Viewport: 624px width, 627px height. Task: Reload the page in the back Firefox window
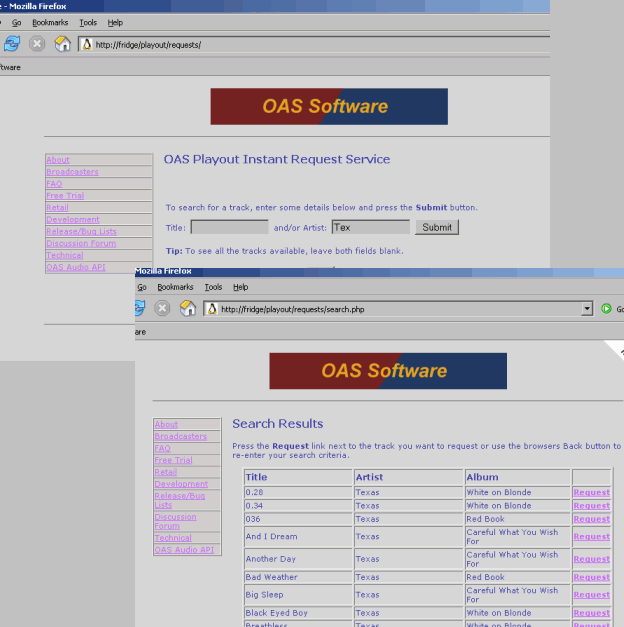12,44
